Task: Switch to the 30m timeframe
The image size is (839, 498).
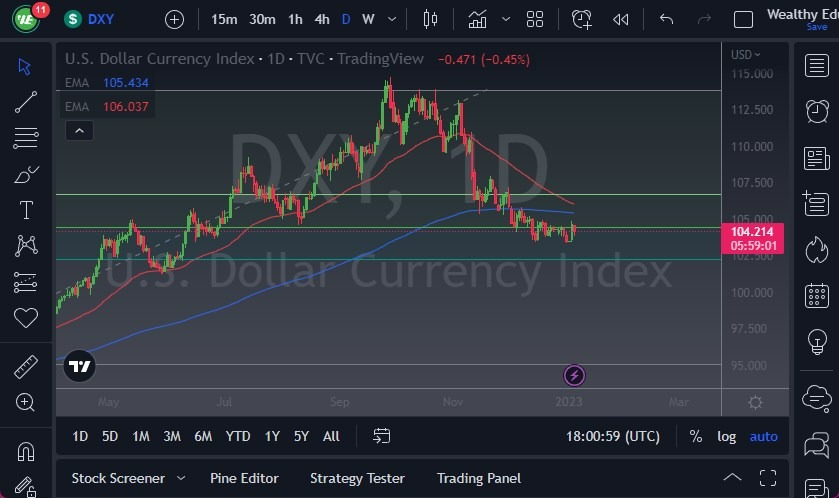Action: pos(262,19)
